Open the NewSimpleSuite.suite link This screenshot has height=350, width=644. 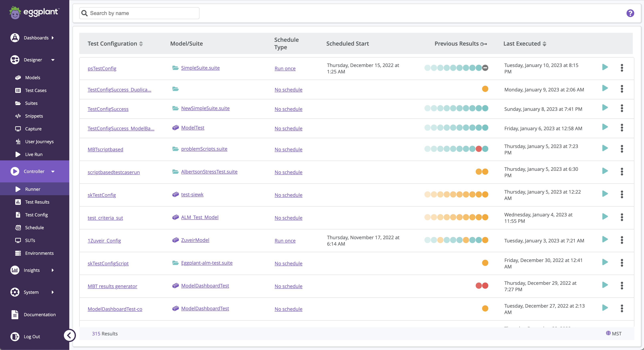[205, 108]
